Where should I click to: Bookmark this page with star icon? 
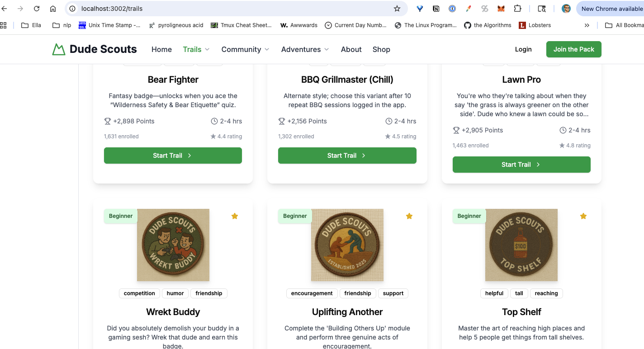(x=397, y=9)
